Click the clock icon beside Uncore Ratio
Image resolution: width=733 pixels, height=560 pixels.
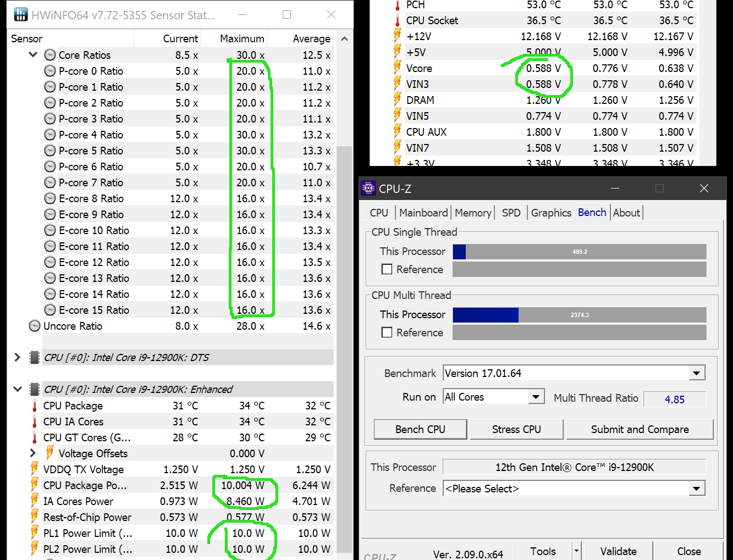click(35, 326)
